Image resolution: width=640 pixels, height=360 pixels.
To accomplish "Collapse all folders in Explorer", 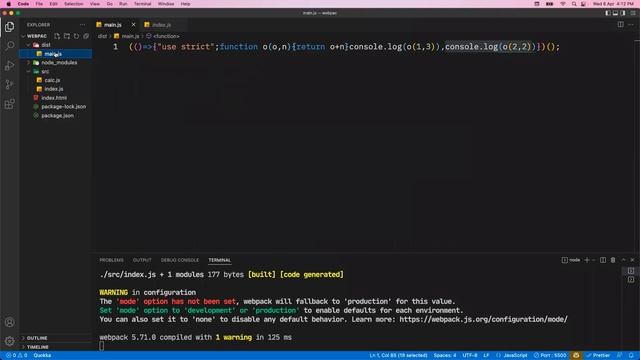I will click(x=86, y=36).
